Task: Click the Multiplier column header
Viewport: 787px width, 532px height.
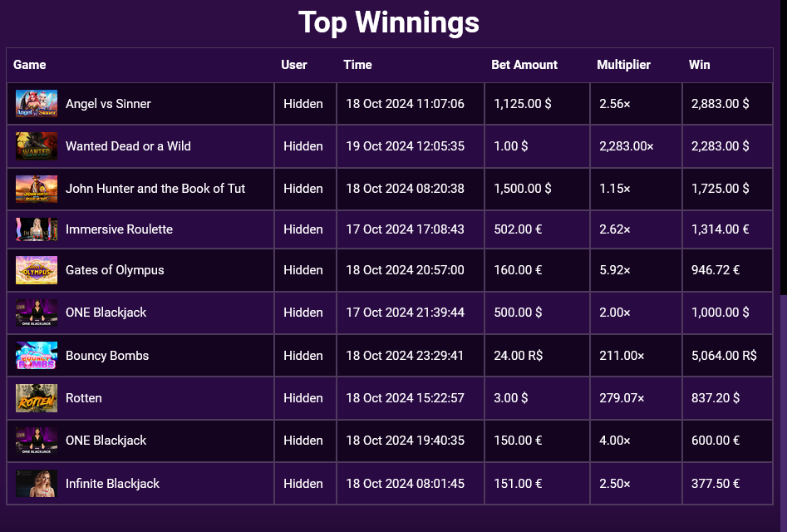Action: pyautogui.click(x=623, y=65)
